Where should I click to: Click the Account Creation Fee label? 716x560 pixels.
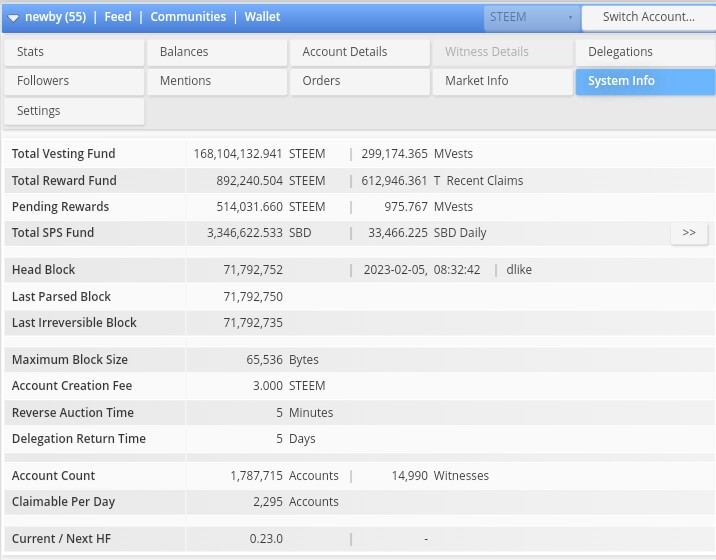click(x=72, y=386)
